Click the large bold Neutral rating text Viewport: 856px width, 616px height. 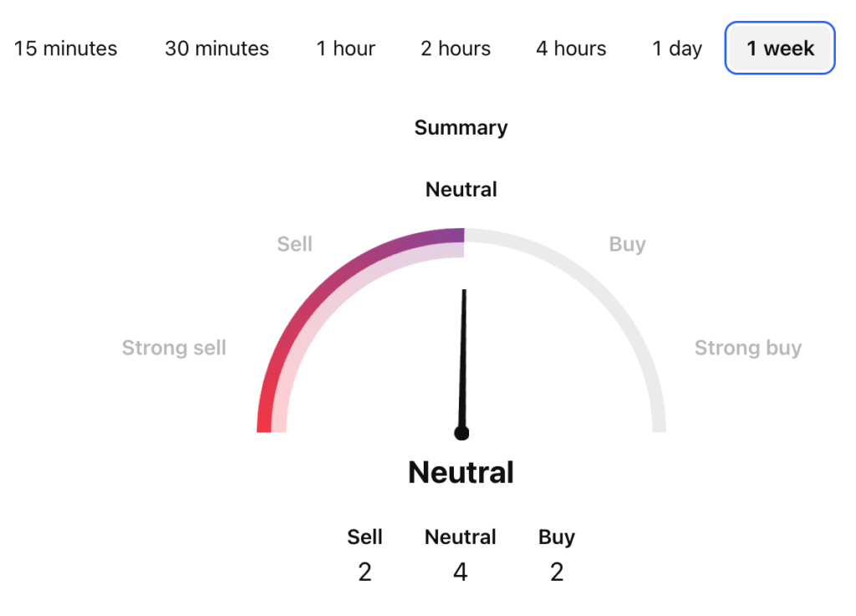461,472
